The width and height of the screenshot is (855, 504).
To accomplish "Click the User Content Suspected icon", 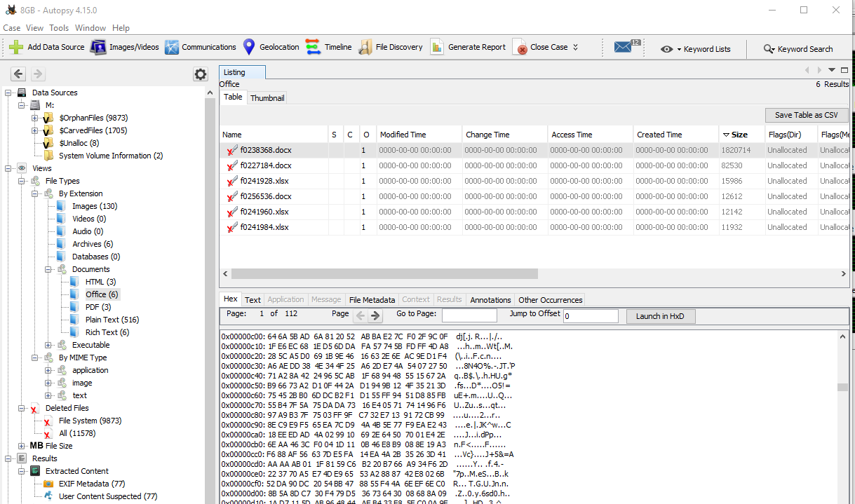I will (x=48, y=496).
